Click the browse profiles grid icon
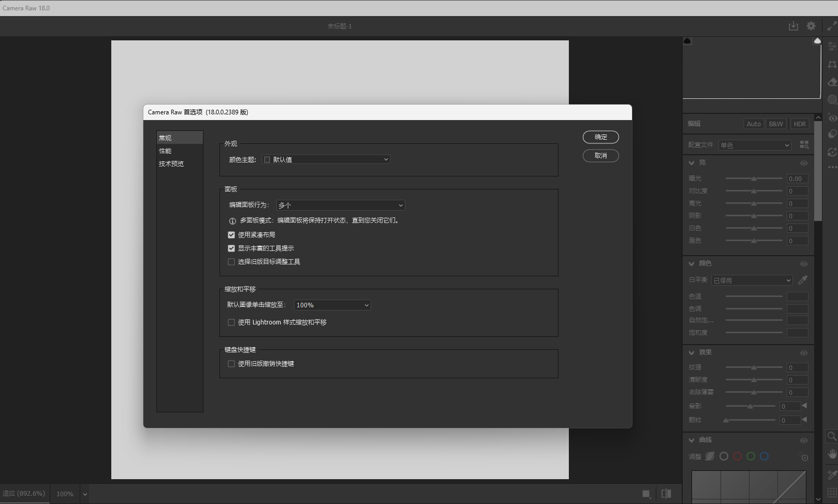The height and width of the screenshot is (504, 838). click(x=804, y=145)
